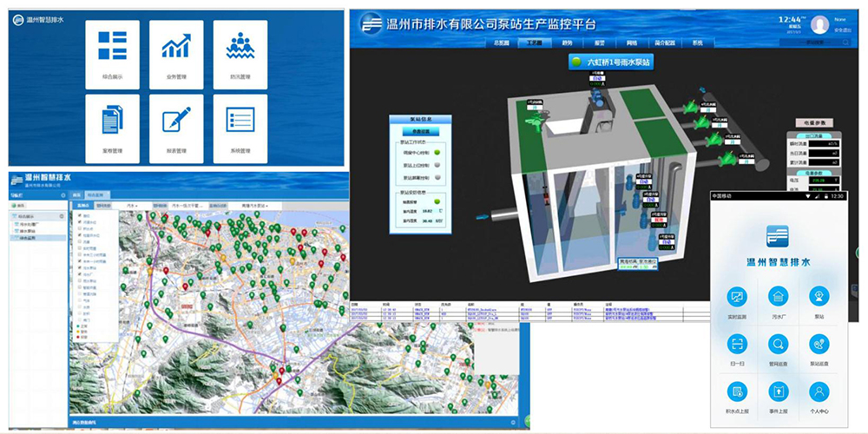Switch to the 趋势 tab
868x434 pixels.
point(568,42)
